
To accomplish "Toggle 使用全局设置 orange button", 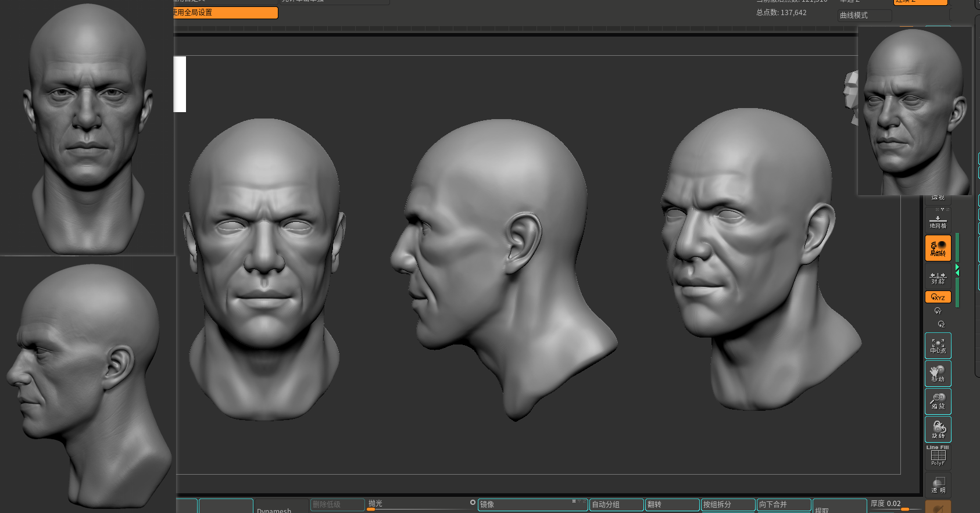I will [226, 12].
